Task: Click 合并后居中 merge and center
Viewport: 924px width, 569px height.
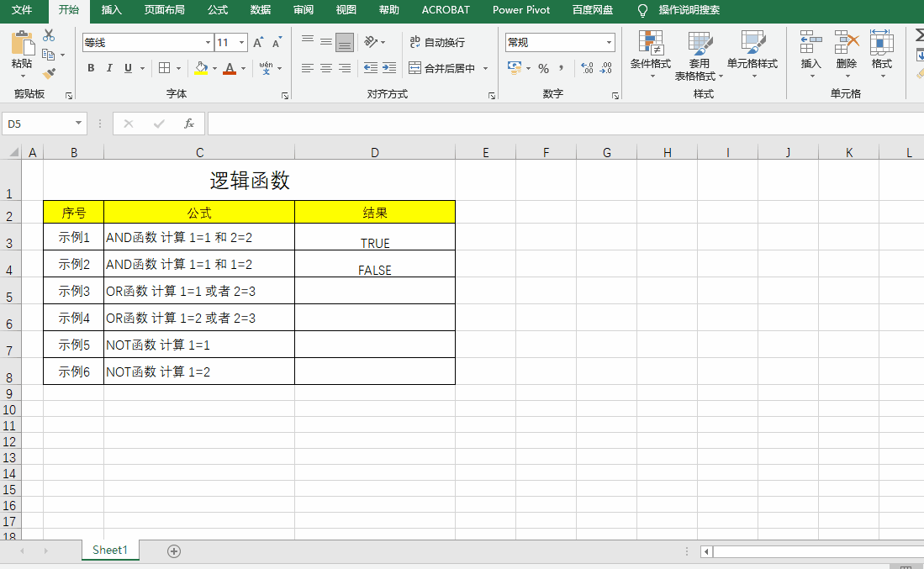Action: pos(442,68)
